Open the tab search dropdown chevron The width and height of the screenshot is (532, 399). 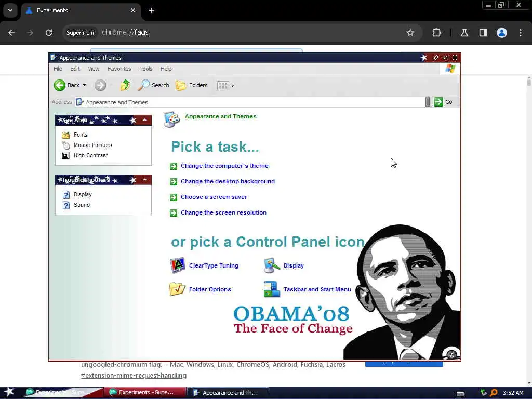pos(10,10)
